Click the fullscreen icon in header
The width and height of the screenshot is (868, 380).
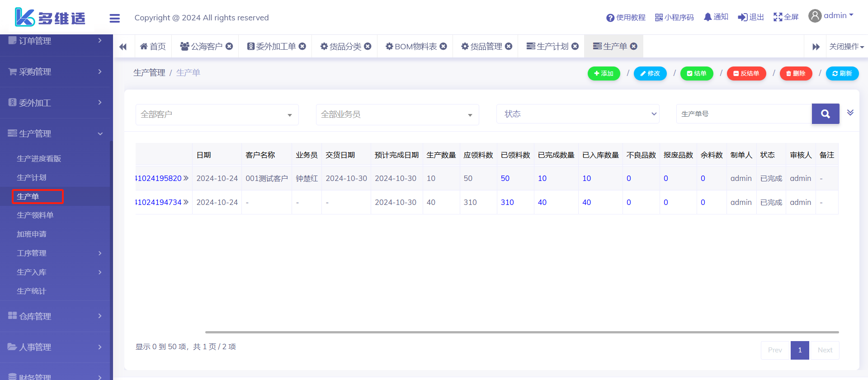(x=778, y=17)
